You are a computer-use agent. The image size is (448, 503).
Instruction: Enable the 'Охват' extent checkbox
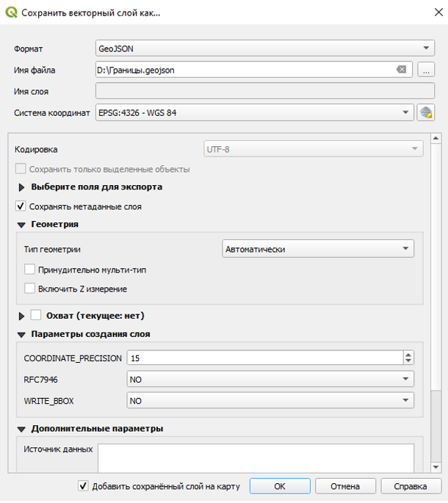point(36,316)
